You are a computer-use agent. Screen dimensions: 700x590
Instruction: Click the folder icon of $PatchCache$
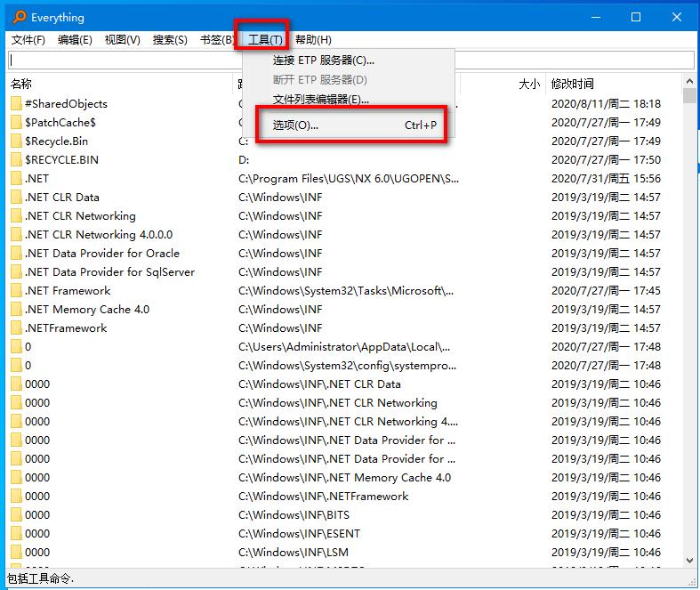pyautogui.click(x=16, y=123)
